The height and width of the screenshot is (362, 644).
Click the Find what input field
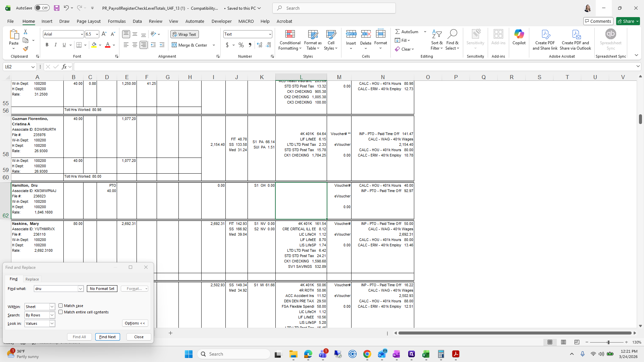(x=56, y=289)
